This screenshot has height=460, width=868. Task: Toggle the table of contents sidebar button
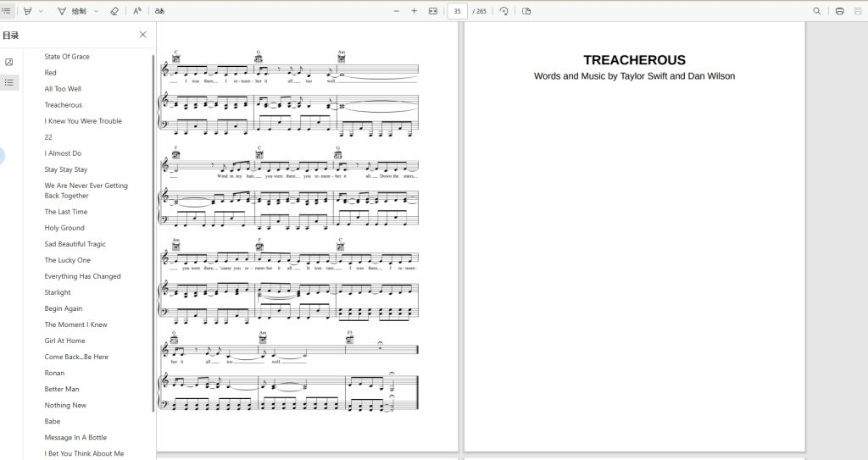click(6, 10)
